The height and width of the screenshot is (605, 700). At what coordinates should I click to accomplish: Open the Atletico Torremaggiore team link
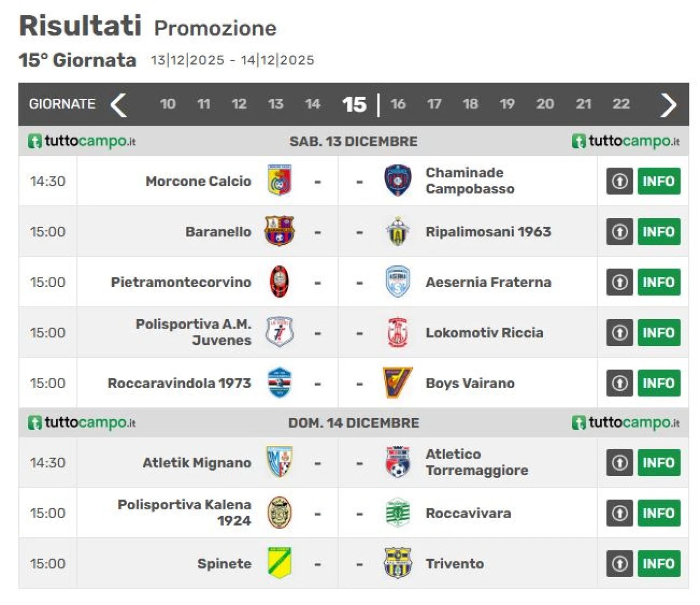pos(477,462)
